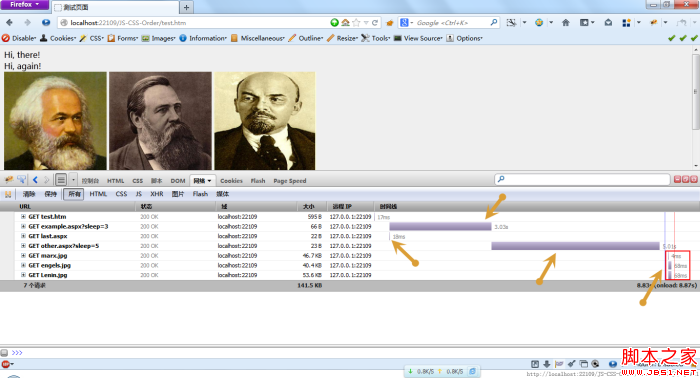Expand the GET marx.jpg request row
700x378 pixels.
[23, 256]
